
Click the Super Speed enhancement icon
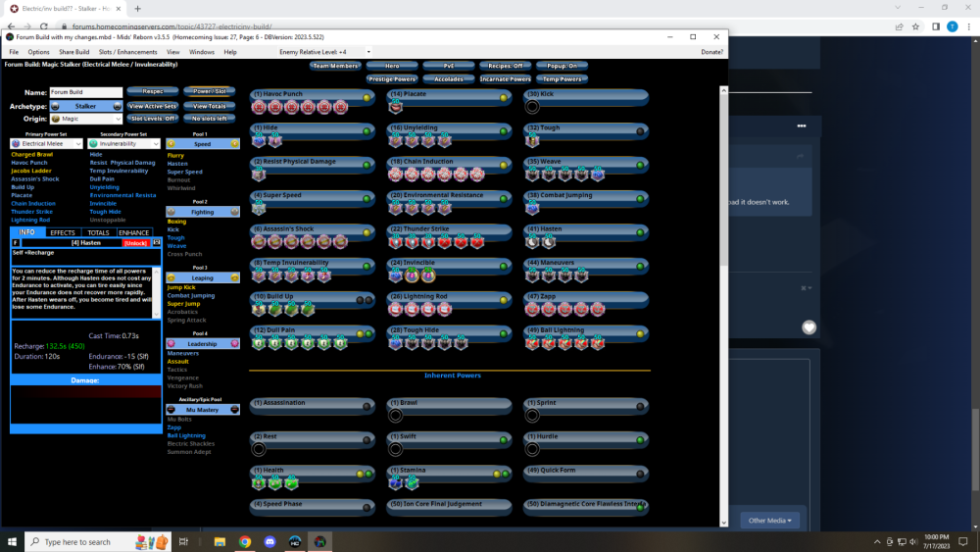pos(259,209)
